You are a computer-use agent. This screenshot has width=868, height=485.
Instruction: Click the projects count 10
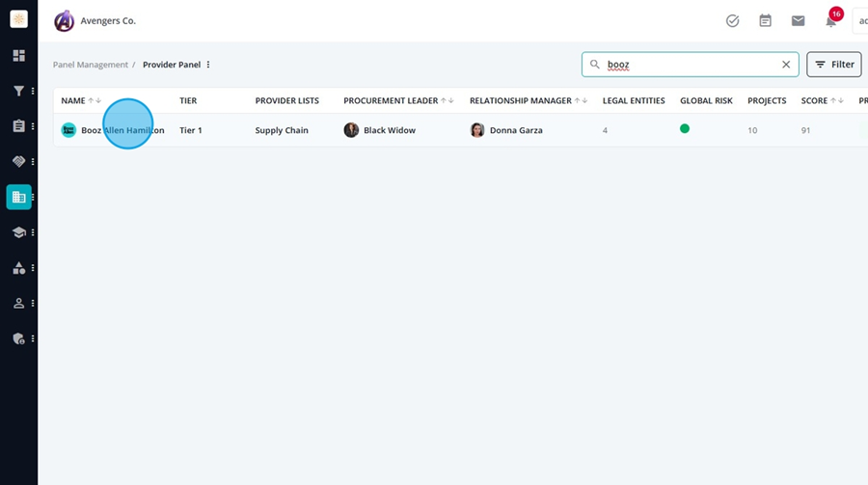[x=752, y=131]
